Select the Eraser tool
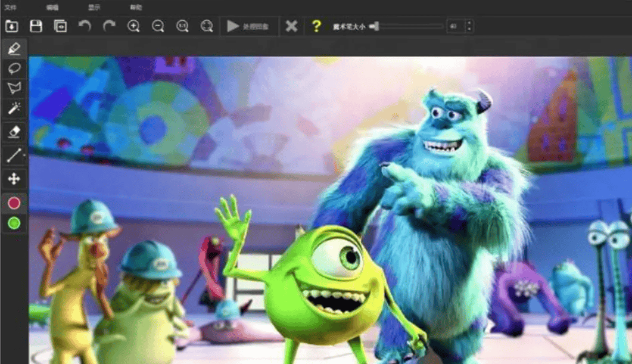The image size is (632, 364). [x=14, y=132]
